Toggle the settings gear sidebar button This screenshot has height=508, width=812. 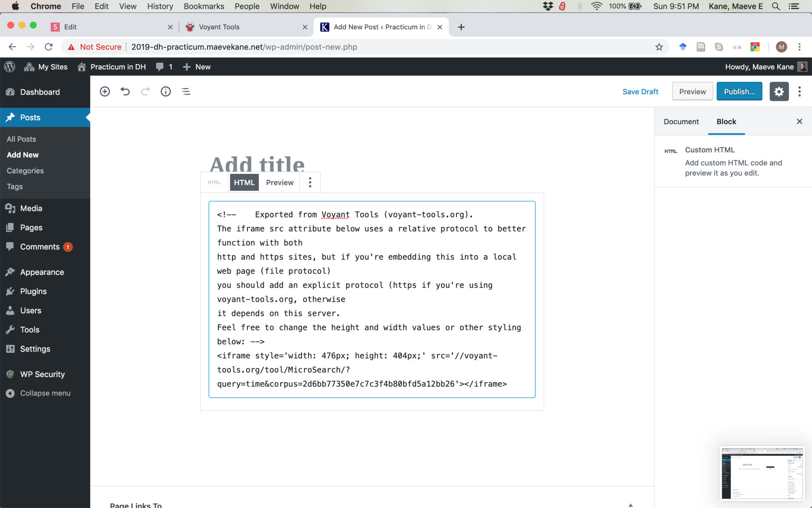779,91
